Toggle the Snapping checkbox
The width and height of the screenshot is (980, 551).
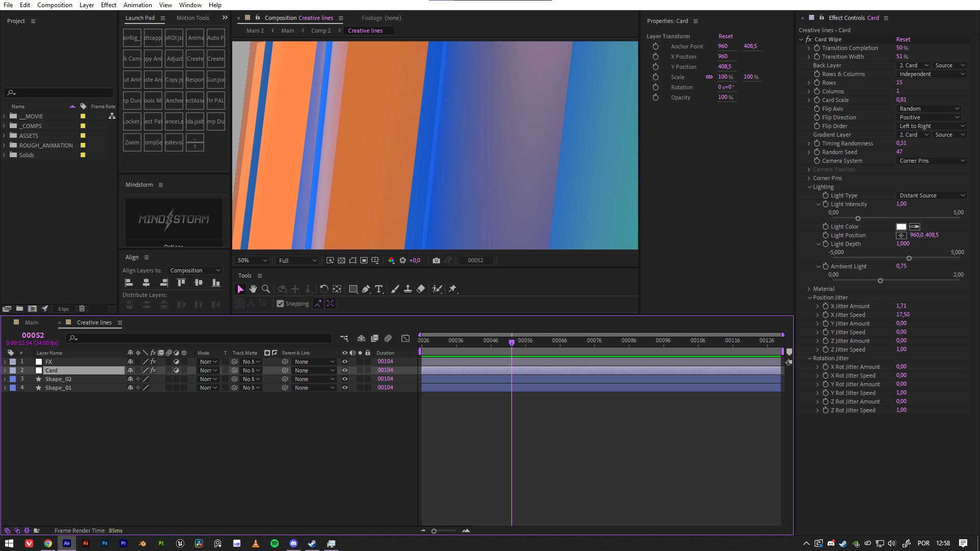pyautogui.click(x=280, y=304)
